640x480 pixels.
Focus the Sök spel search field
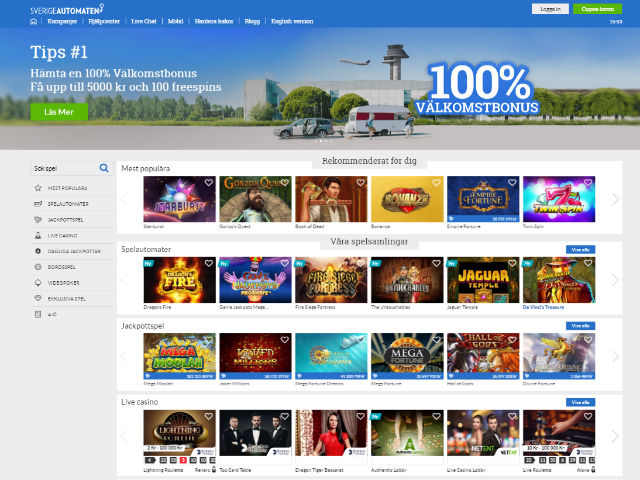click(64, 168)
